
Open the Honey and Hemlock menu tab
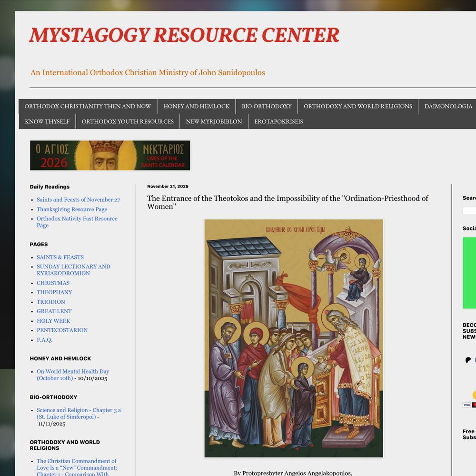196,106
